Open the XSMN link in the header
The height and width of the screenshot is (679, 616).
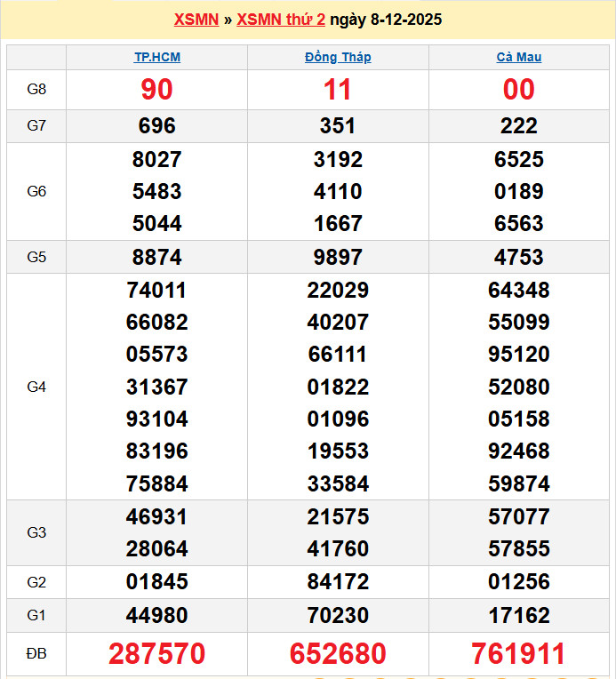coord(196,20)
